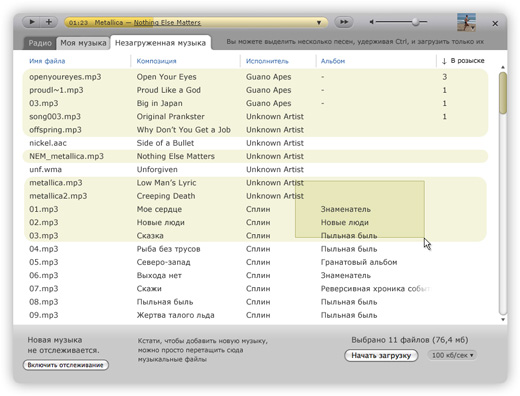Viewport: 520px width, 396px height.
Task: Click the Unforgiven composition title
Action: [157, 169]
